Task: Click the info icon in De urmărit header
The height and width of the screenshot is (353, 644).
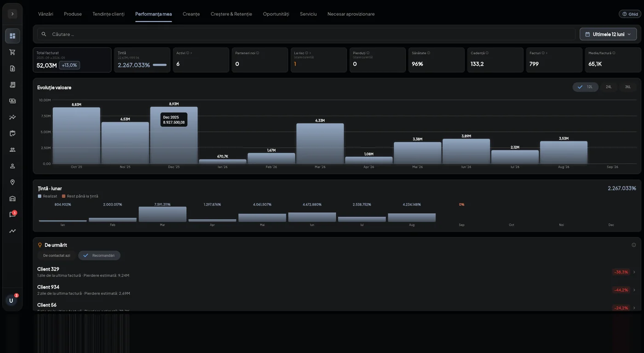Action: 633,245
